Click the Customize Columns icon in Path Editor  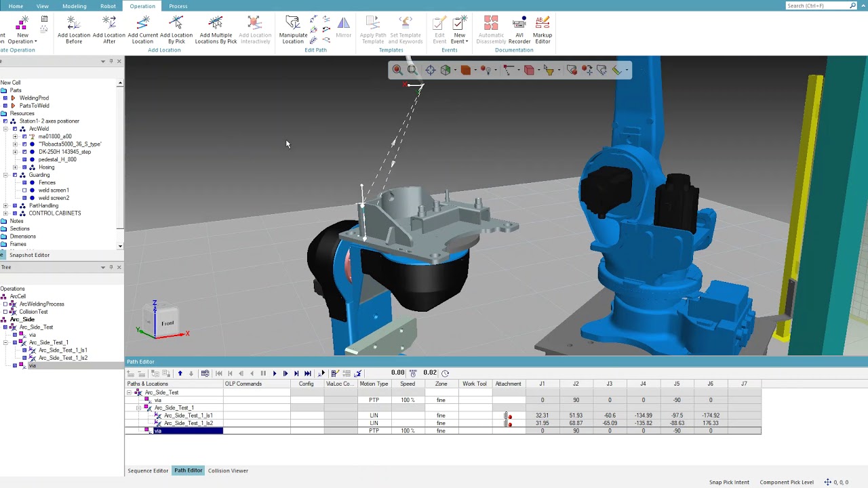(205, 373)
